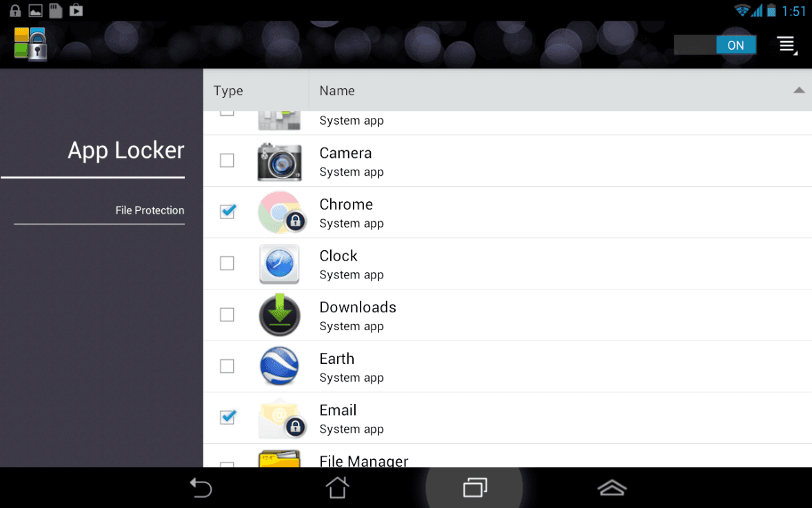The width and height of the screenshot is (812, 508).
Task: Check the Earth checkbox
Action: tap(227, 366)
